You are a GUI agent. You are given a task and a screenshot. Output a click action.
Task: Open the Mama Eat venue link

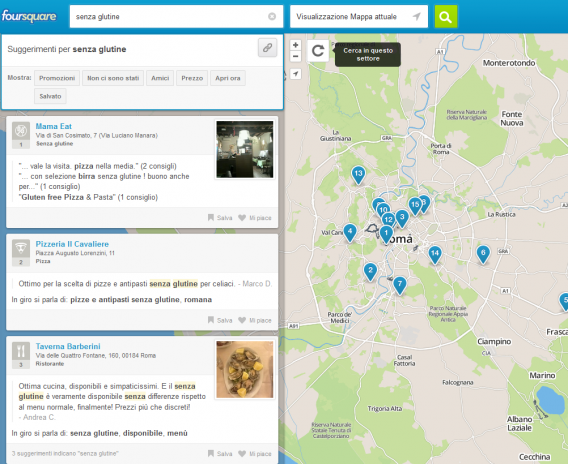pyautogui.click(x=54, y=126)
